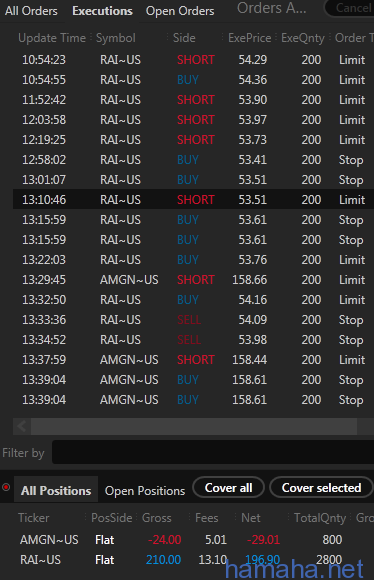The width and height of the screenshot is (374, 580).
Task: Select the 13:29:45 AMGN~US SHORT execution row
Action: [x=193, y=280]
